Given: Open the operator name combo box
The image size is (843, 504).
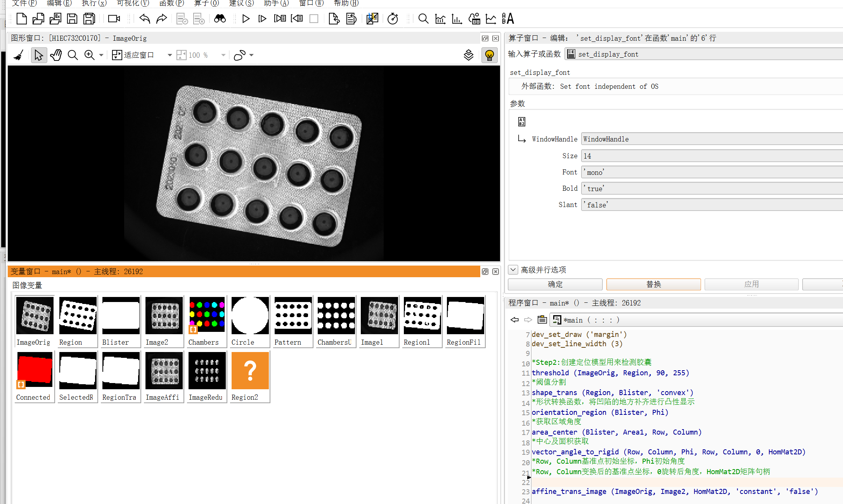Looking at the screenshot, I should (703, 54).
